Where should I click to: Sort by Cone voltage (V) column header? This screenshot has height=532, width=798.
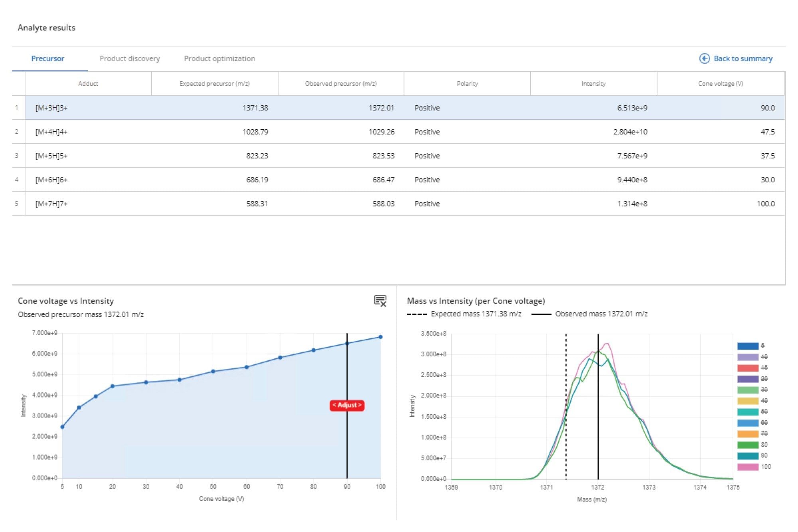(720, 83)
